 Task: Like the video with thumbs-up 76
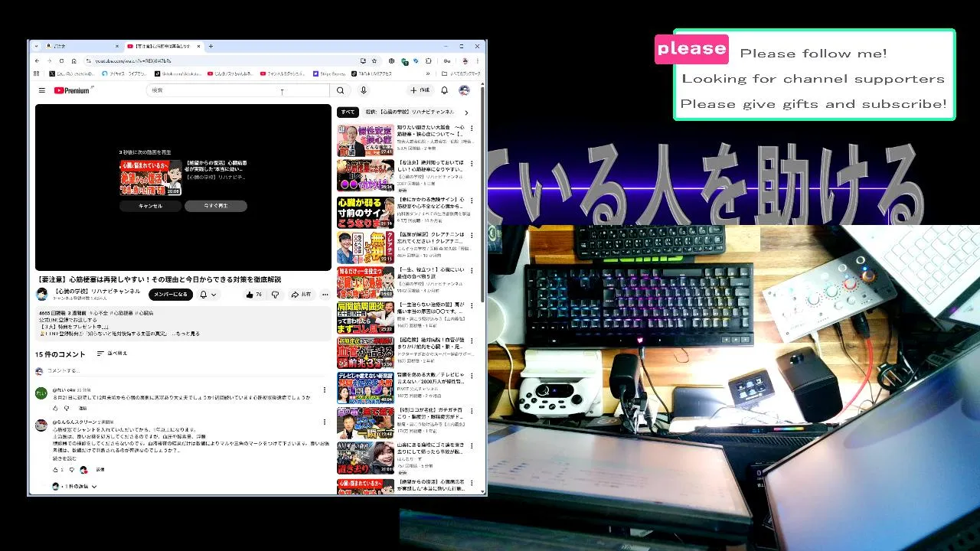[x=253, y=295]
